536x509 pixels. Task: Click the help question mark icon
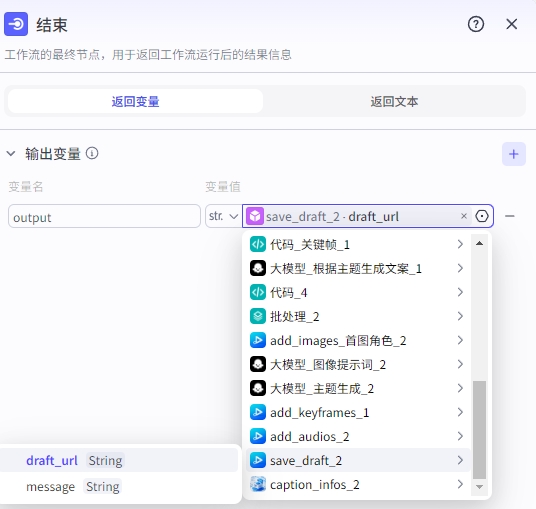[475, 24]
